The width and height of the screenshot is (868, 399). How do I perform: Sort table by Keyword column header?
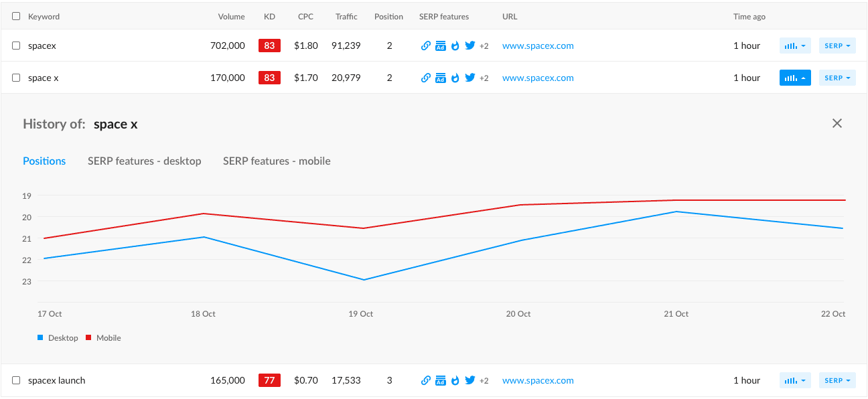click(44, 17)
